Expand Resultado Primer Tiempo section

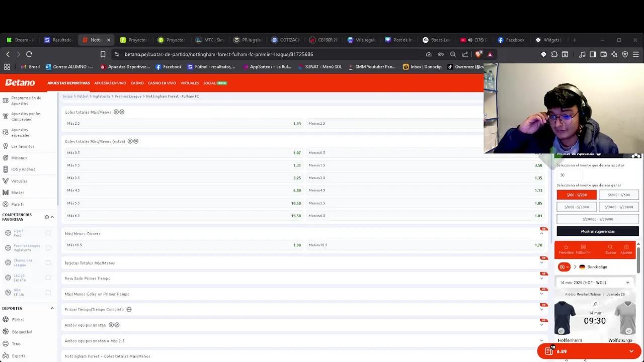click(x=542, y=279)
